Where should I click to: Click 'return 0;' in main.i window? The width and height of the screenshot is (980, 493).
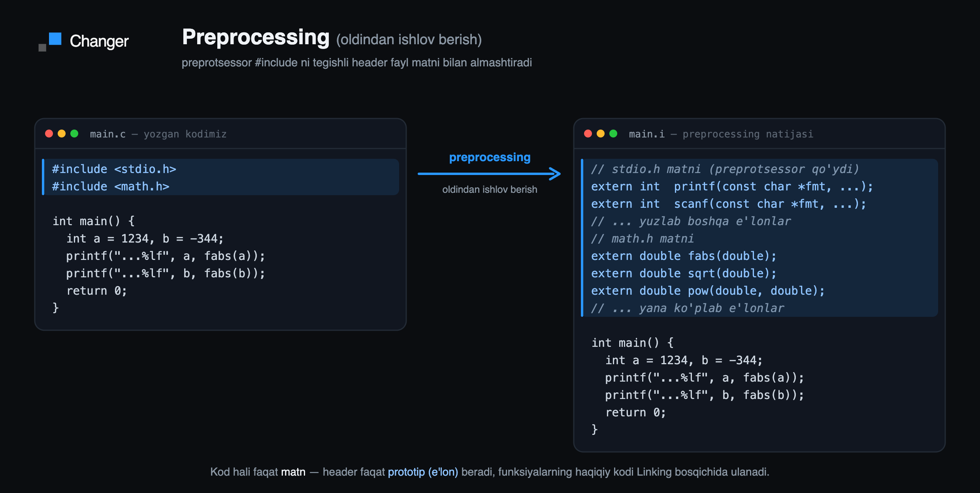click(x=636, y=412)
